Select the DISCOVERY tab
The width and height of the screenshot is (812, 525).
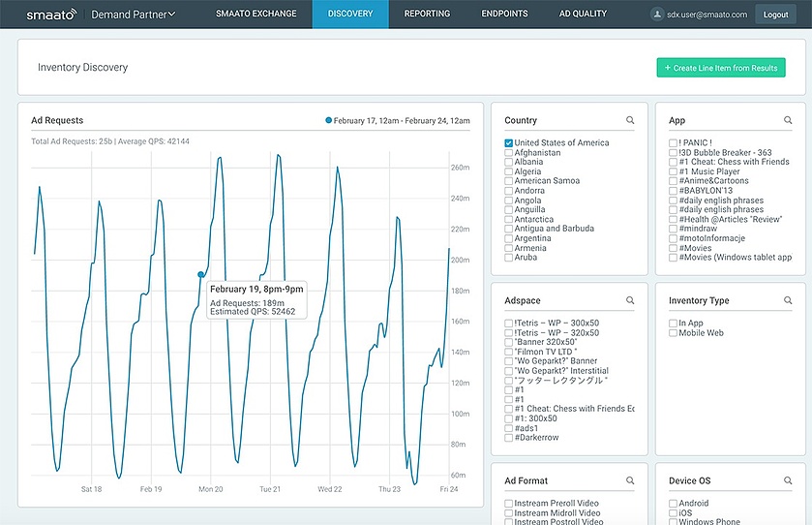point(350,14)
